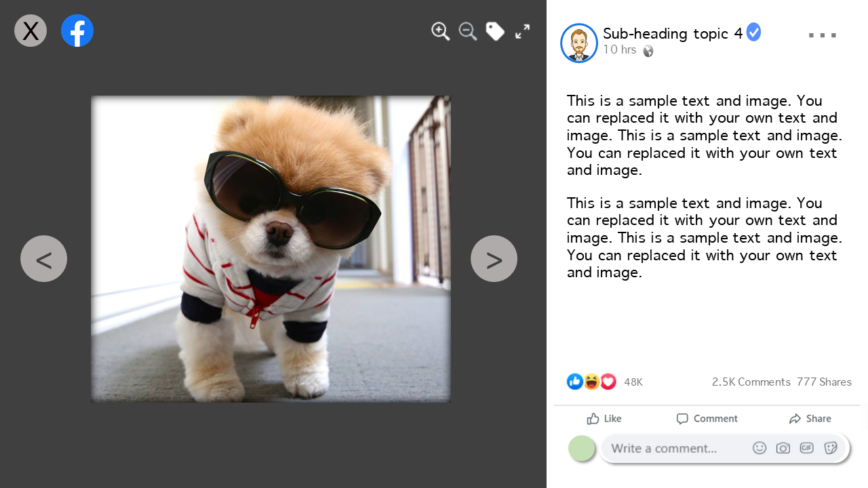Click the green commenter avatar

tap(582, 448)
